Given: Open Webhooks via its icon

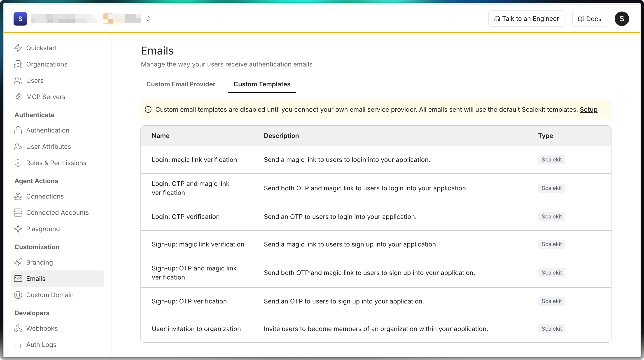Looking at the screenshot, I should (18, 328).
